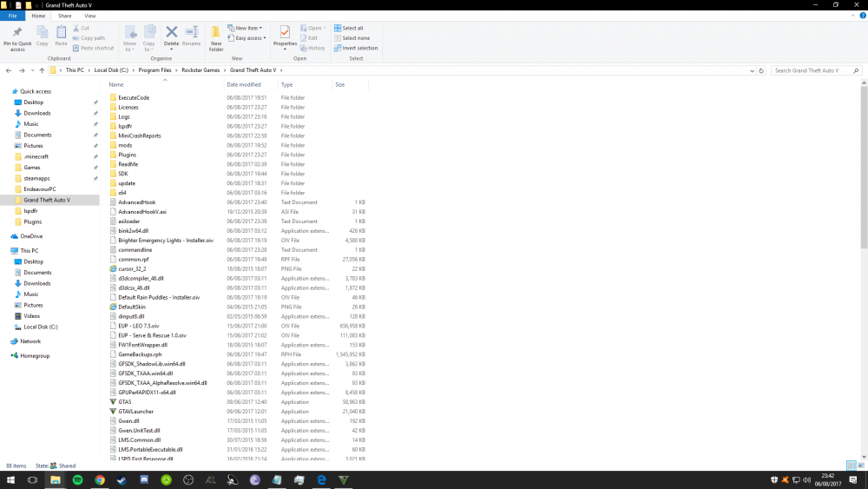Click Program Files in the address bar
Viewport: 868px width, 489px height.
tap(155, 70)
